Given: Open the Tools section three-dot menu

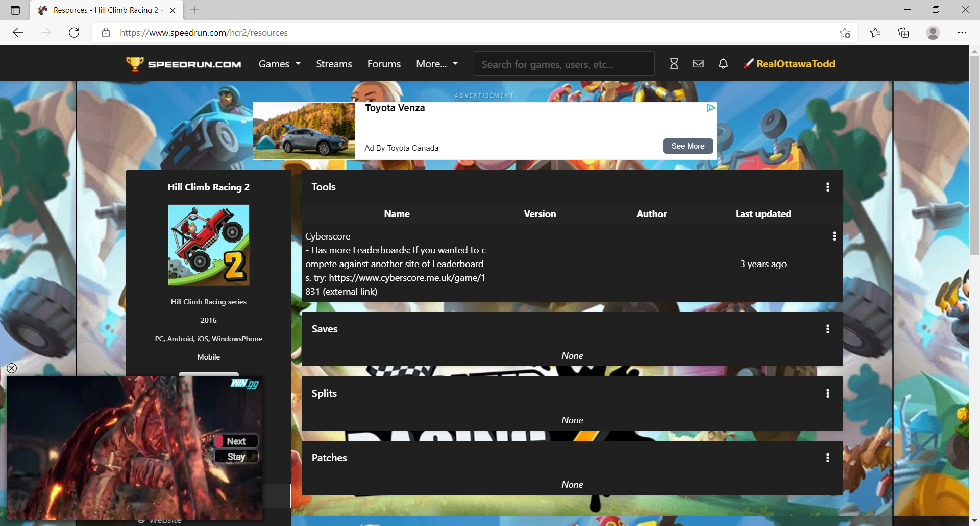Looking at the screenshot, I should (828, 187).
